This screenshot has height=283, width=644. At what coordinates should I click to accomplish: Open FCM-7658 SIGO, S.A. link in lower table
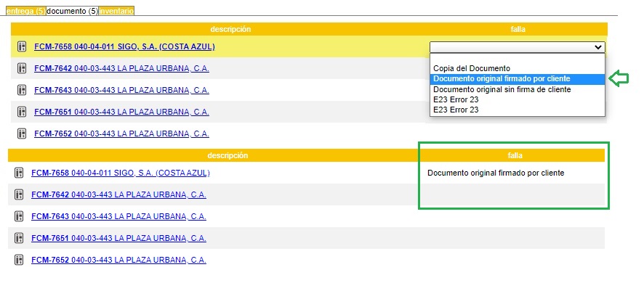tap(121, 173)
